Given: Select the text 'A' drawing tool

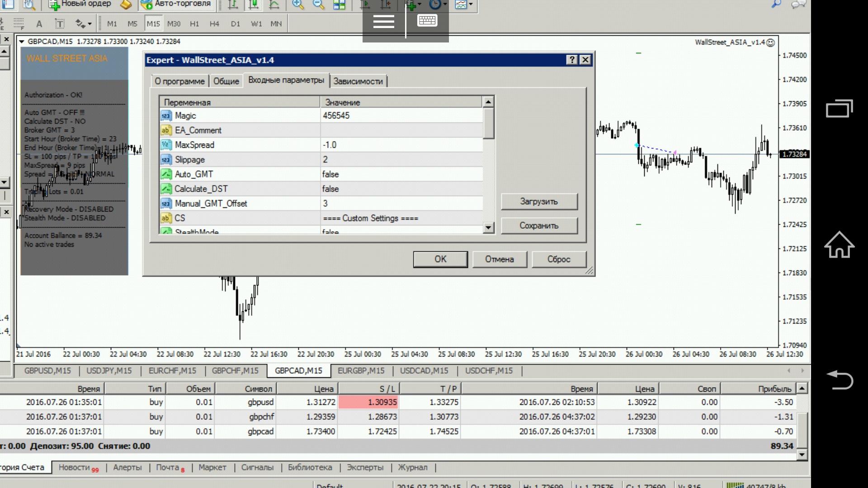Looking at the screenshot, I should [x=39, y=24].
